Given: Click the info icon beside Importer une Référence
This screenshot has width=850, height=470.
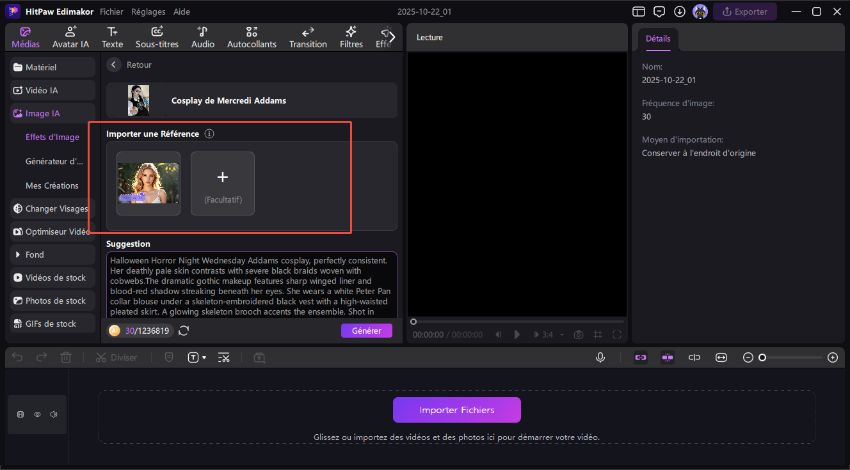Looking at the screenshot, I should [208, 133].
